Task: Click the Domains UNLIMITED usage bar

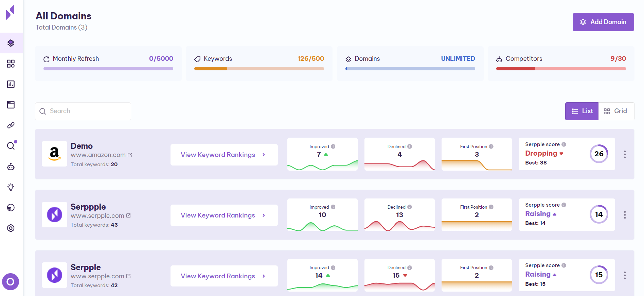Action: (410, 69)
